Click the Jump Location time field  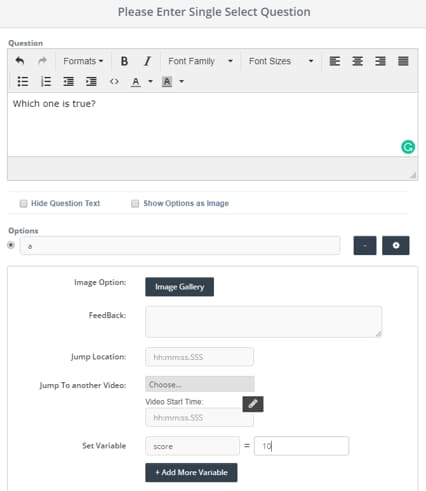199,357
